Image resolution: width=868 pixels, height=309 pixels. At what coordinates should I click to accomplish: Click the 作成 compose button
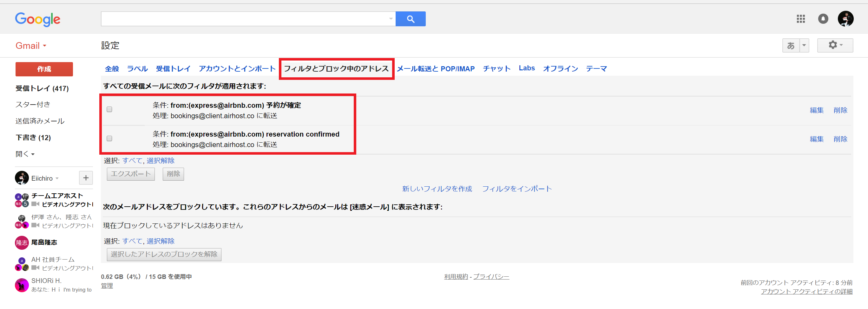[x=44, y=69]
